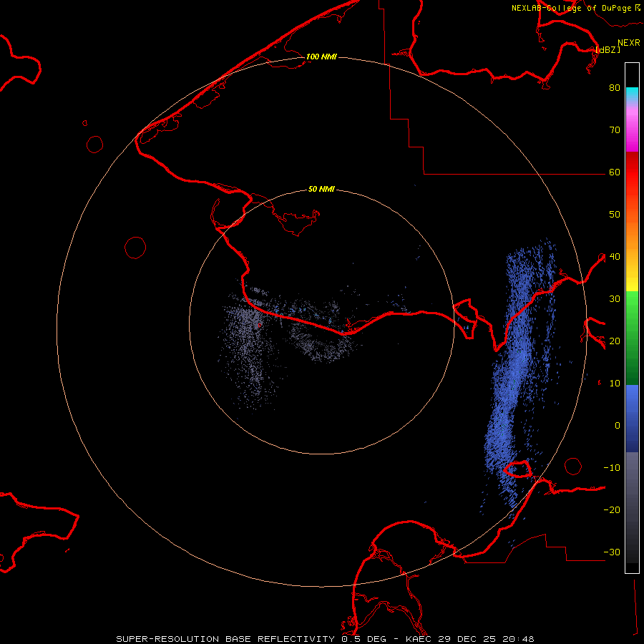The width and height of the screenshot is (644, 644).
Task: Click the 40 value on dBZ scale
Action: tap(615, 257)
